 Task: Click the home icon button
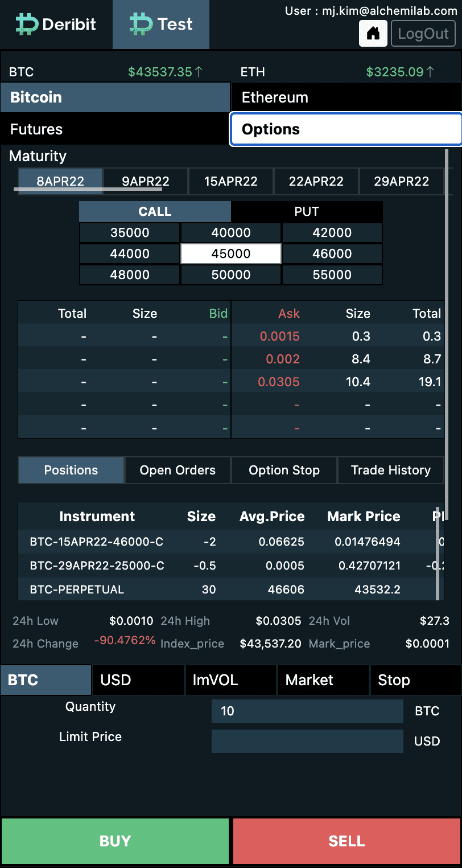[x=373, y=34]
